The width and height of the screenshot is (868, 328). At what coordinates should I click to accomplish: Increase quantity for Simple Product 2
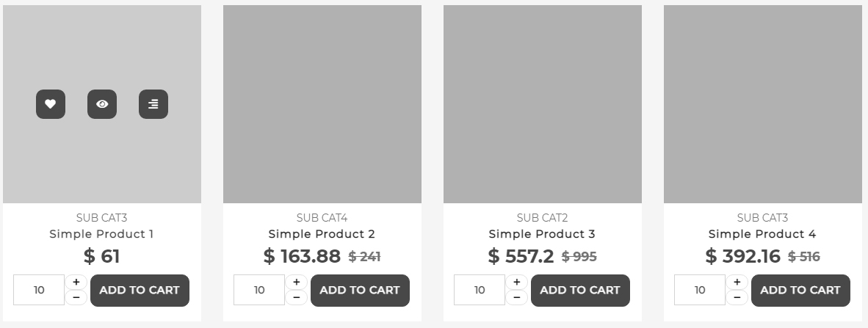click(x=297, y=282)
